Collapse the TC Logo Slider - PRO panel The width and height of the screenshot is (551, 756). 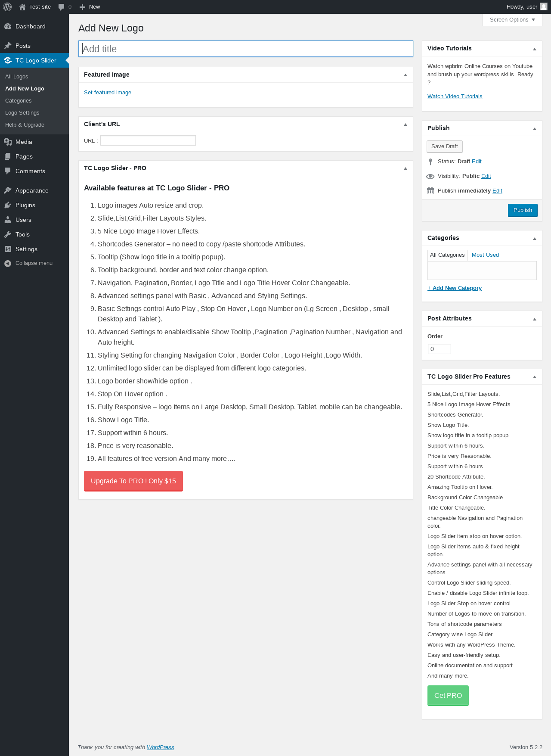[405, 168]
